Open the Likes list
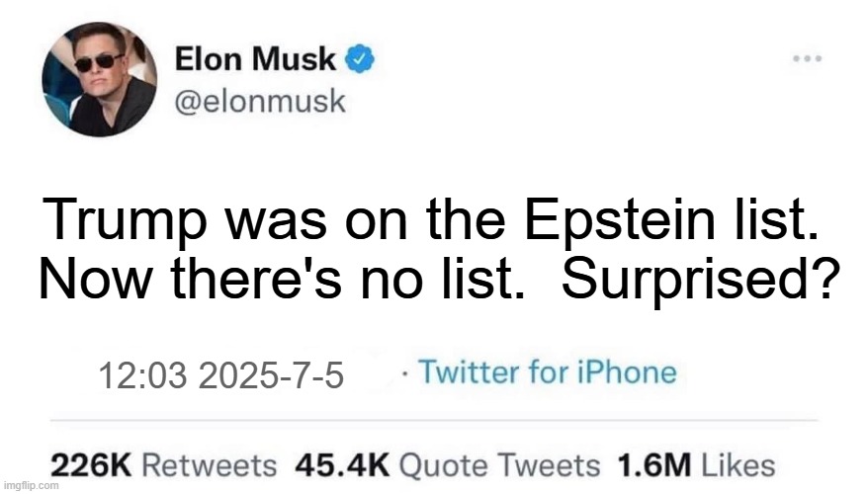Image resolution: width=868 pixels, height=494 pixels. pyautogui.click(x=738, y=465)
